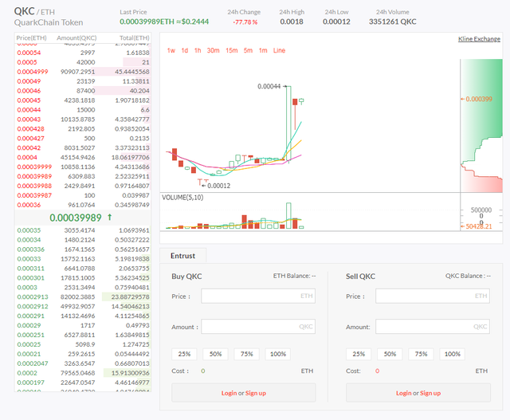Select sell order priced 0.00046
This screenshot has height=420, width=510.
tap(83, 91)
